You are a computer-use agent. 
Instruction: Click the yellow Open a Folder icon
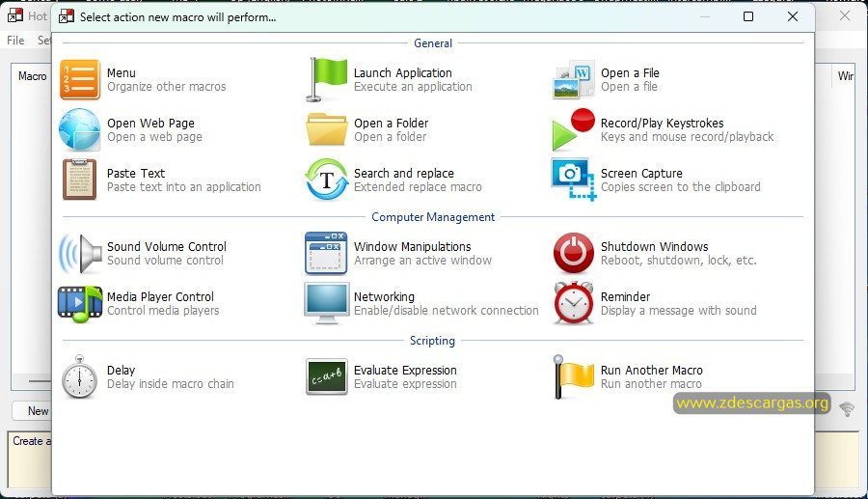tap(327, 129)
